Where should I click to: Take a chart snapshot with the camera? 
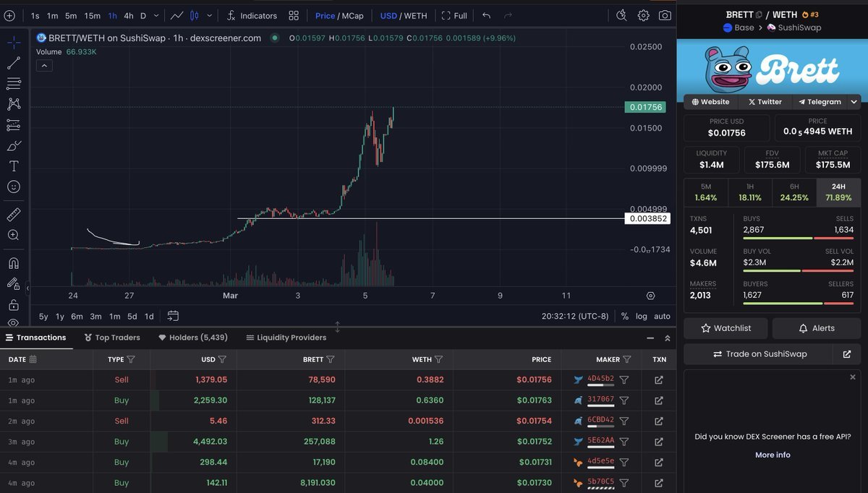[665, 15]
